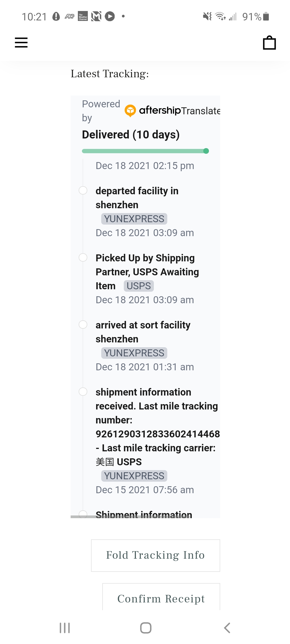Open the hamburger navigation menu

pyautogui.click(x=21, y=42)
